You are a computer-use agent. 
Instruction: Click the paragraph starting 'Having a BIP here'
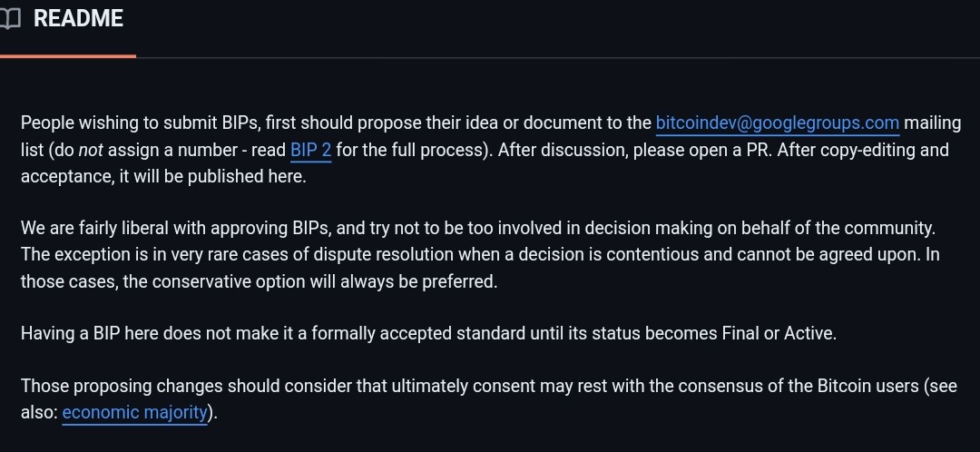(428, 334)
